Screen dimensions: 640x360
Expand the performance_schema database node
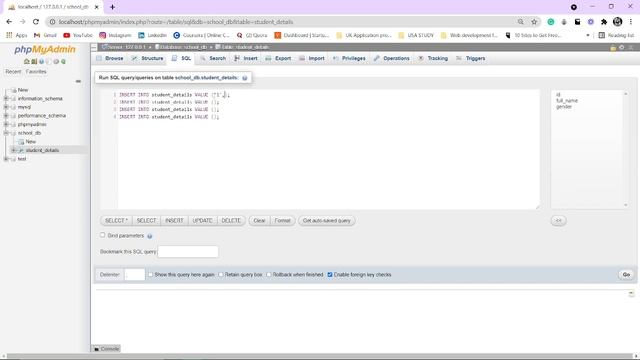coord(6,116)
